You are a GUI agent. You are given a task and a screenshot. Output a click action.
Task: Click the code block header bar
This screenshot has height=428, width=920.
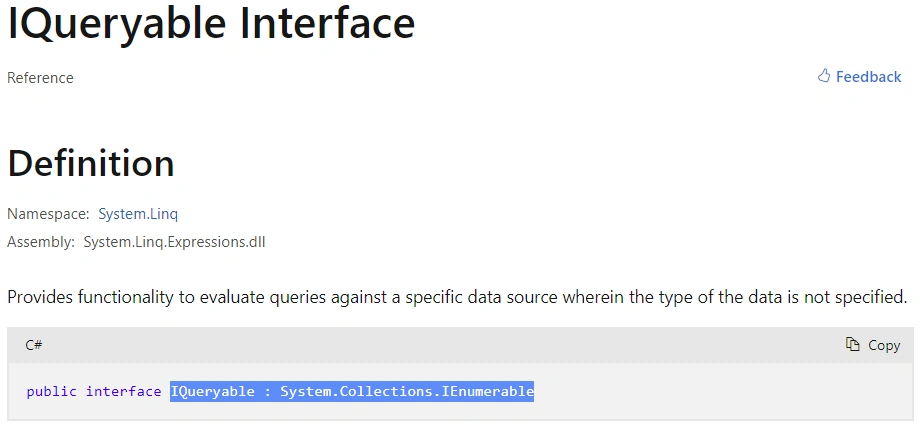click(x=461, y=345)
